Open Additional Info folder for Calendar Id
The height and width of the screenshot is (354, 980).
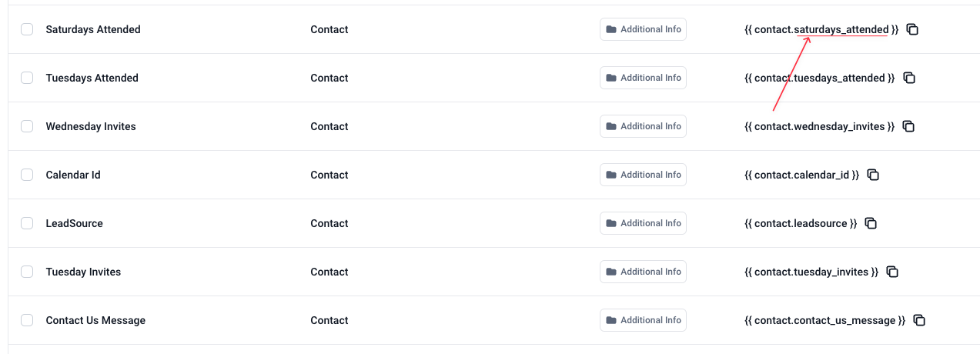click(x=643, y=175)
